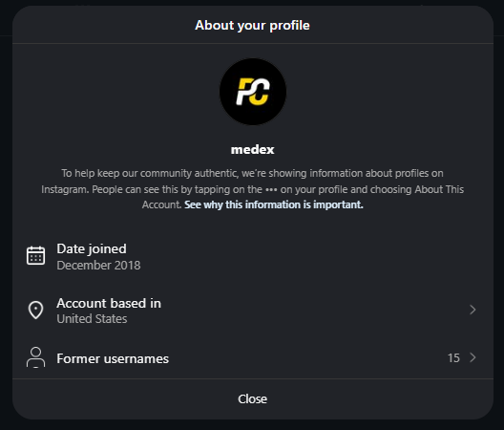Click the Former usernames label text
Viewport: 504px width, 430px height.
click(113, 358)
